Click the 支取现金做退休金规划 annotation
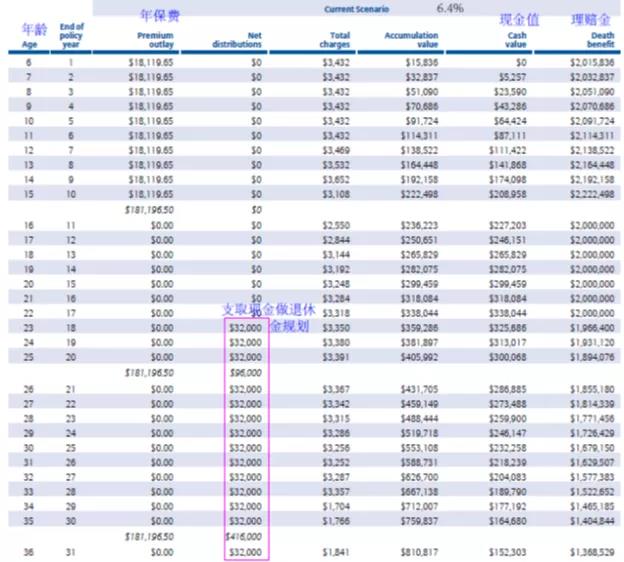Image resolution: width=624 pixels, height=562 pixels. 262,317
